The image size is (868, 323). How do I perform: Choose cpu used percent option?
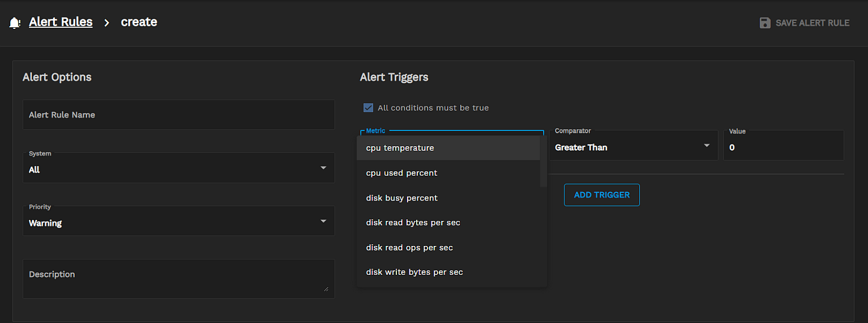tap(401, 173)
